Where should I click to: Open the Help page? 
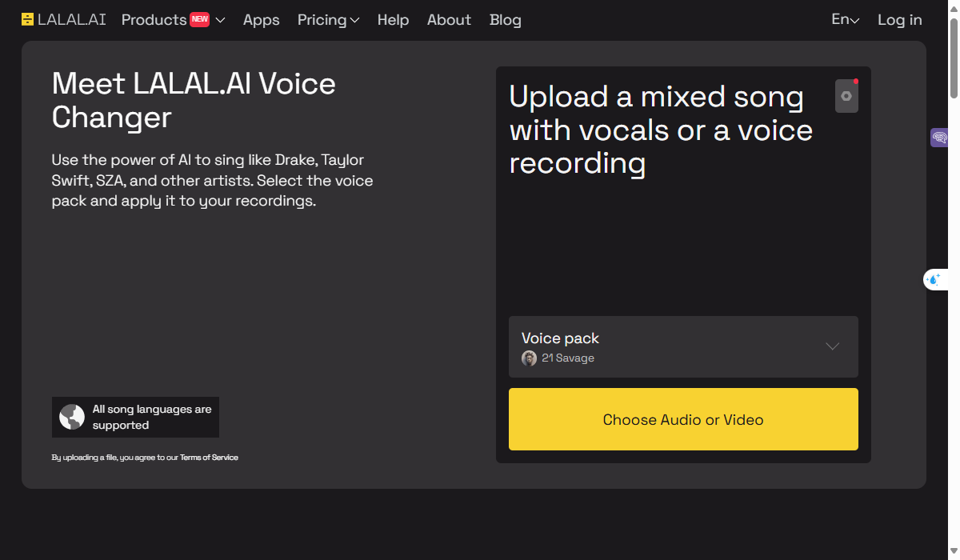click(x=393, y=20)
